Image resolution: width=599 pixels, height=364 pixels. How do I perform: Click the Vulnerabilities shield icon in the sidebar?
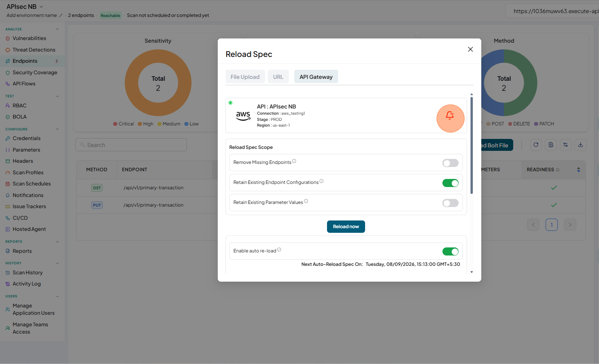(x=8, y=38)
